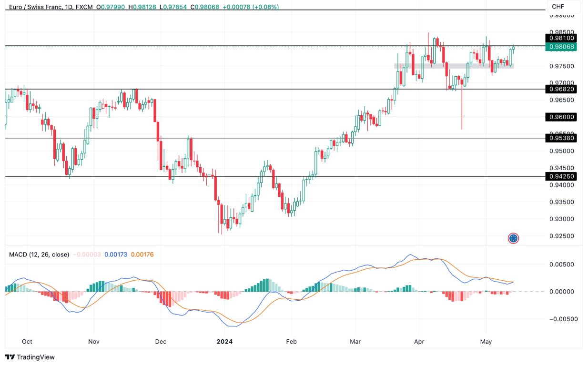Viewport: 588px width, 366px height.
Task: Click the green current price label 0.98068
Action: [x=560, y=47]
